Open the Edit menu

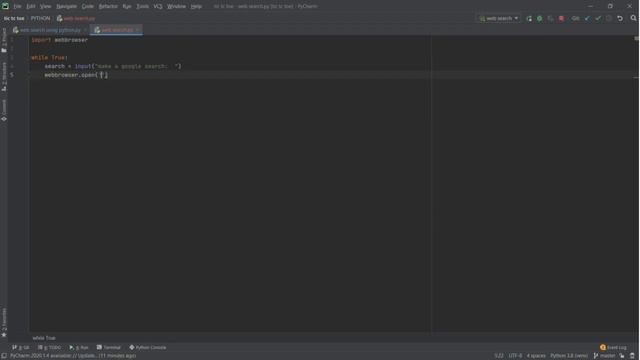(x=31, y=6)
